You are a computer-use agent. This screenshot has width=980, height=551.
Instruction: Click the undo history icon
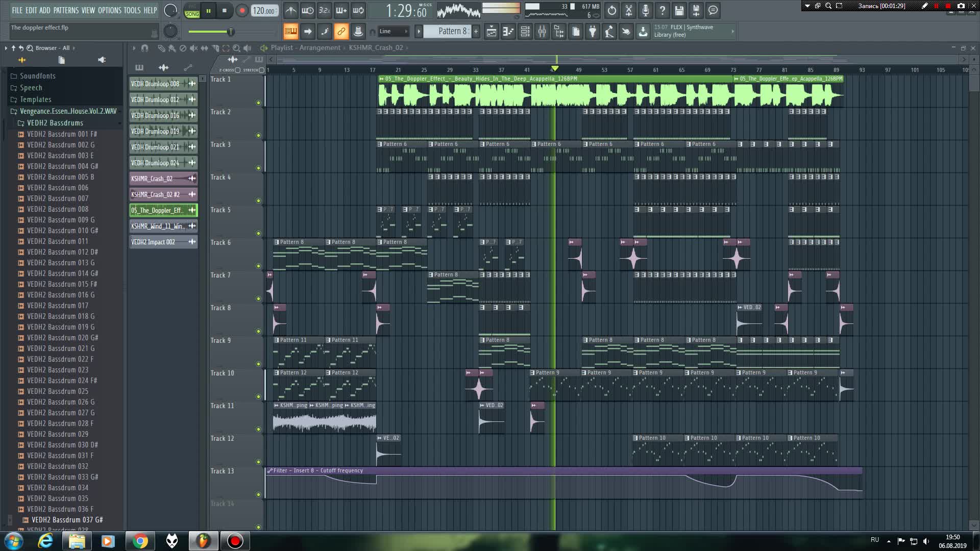[611, 10]
